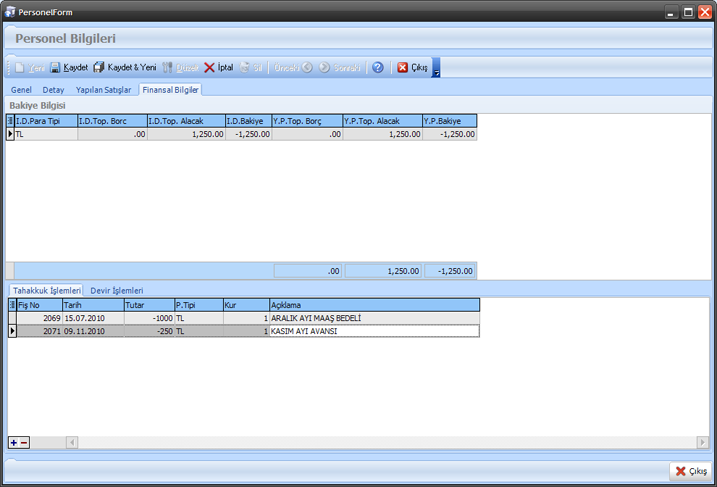The height and width of the screenshot is (487, 717).
Task: Switch to Devir İşlemleri tab
Action: tap(116, 291)
